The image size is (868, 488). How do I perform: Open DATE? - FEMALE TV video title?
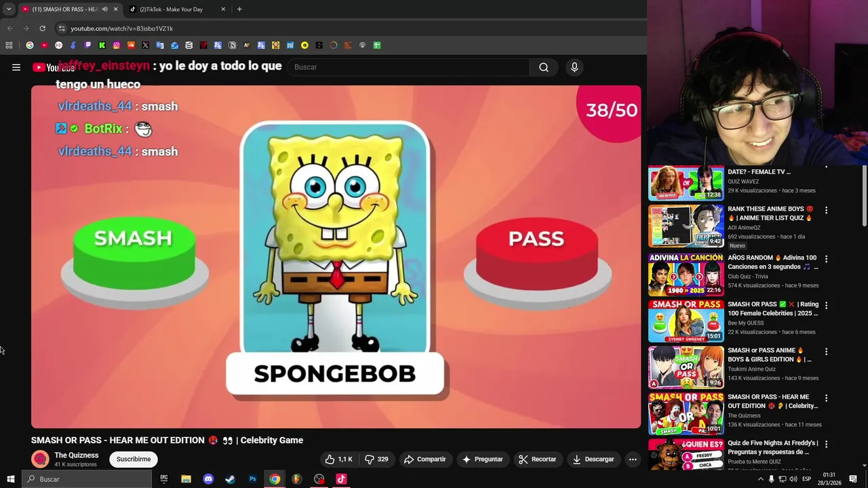click(x=759, y=172)
